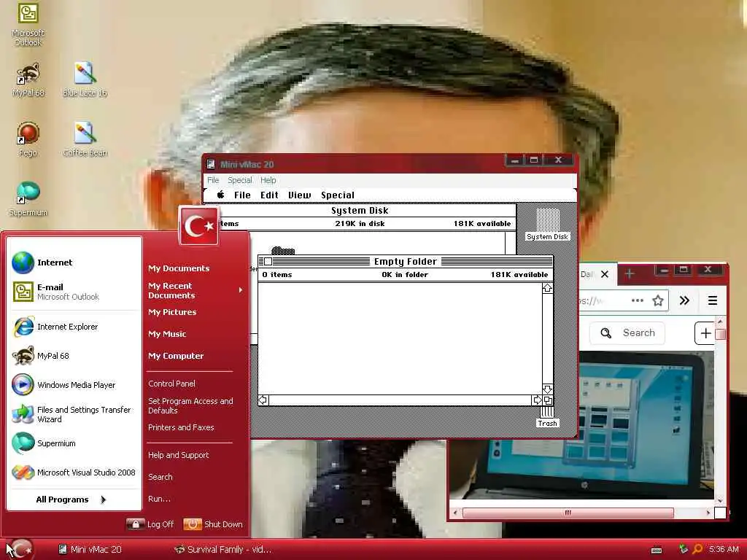The image size is (747, 560).
Task: Open Mini vMac Help menu
Action: click(268, 180)
